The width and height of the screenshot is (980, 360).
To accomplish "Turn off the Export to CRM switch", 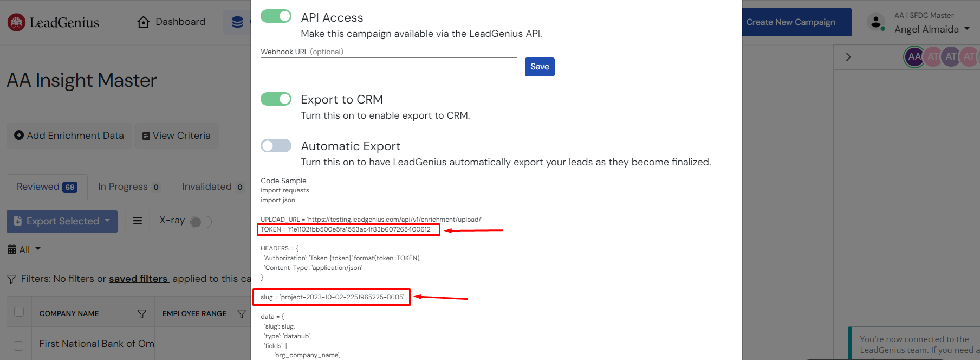I will point(276,99).
